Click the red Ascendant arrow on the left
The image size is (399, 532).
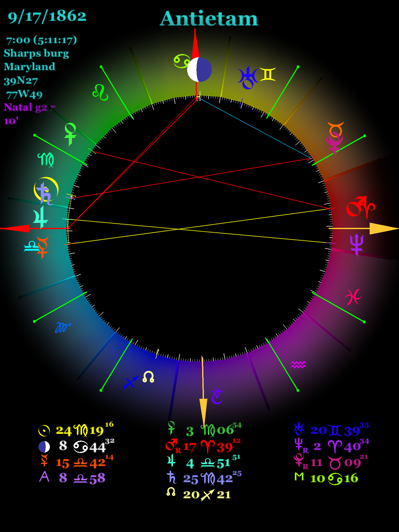(x=16, y=229)
